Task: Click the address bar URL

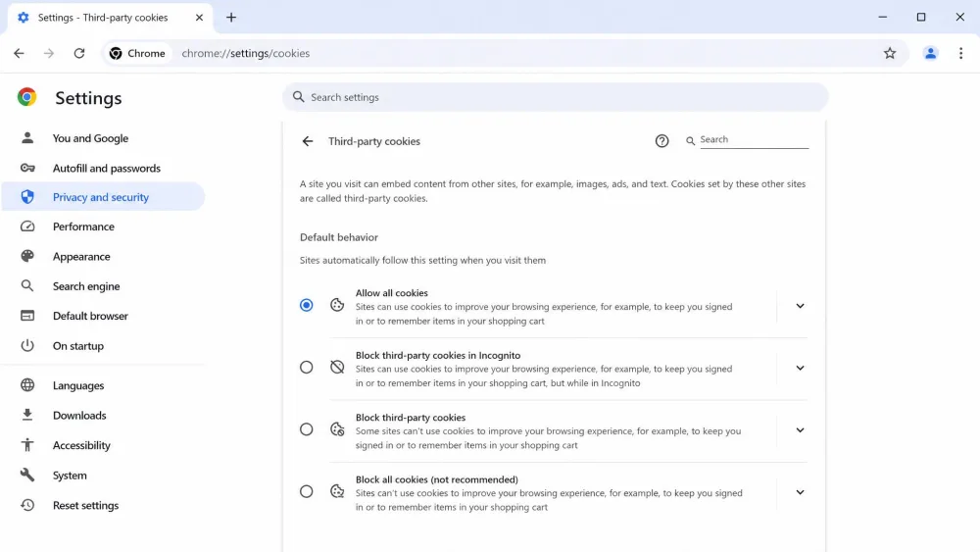Action: (246, 53)
